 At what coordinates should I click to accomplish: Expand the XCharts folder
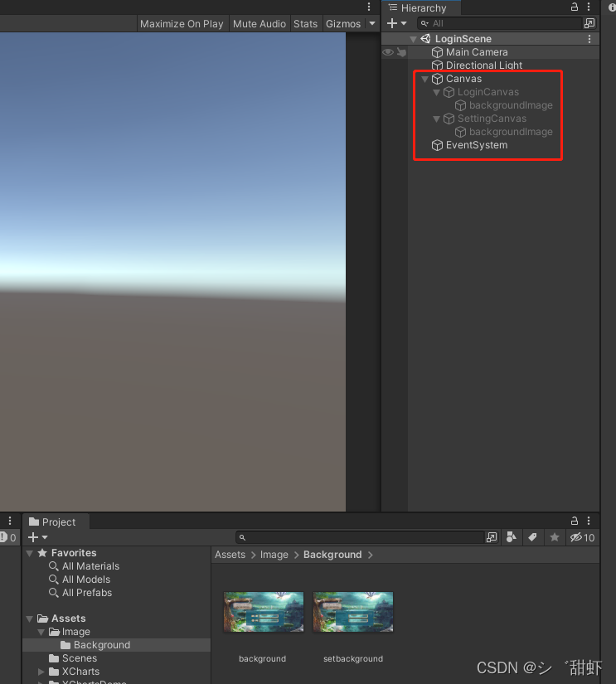(x=41, y=672)
